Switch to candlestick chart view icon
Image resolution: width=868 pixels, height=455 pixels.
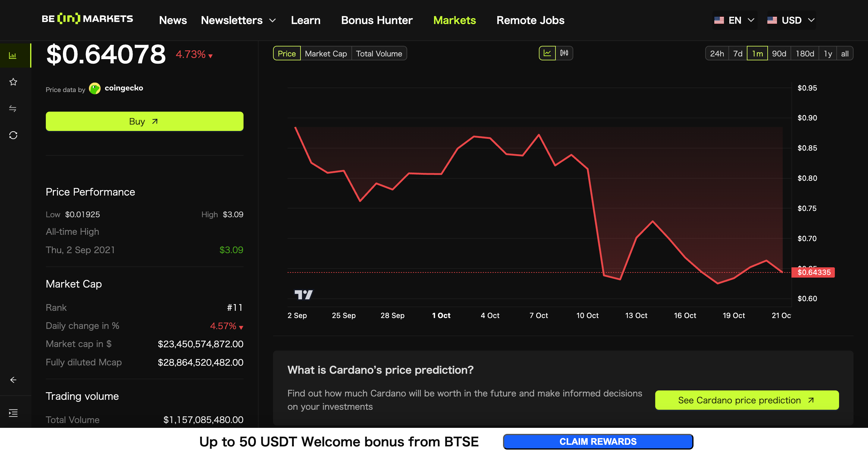tap(564, 53)
